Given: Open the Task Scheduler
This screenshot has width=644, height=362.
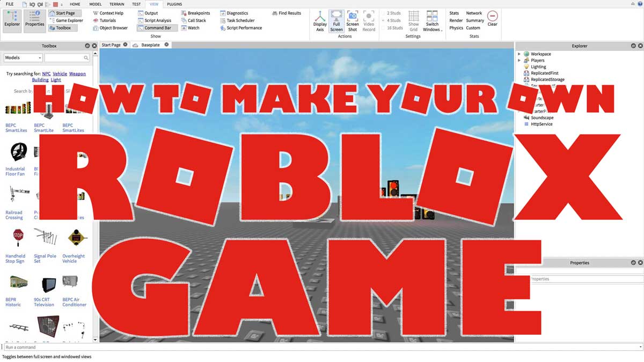Looking at the screenshot, I should [237, 20].
